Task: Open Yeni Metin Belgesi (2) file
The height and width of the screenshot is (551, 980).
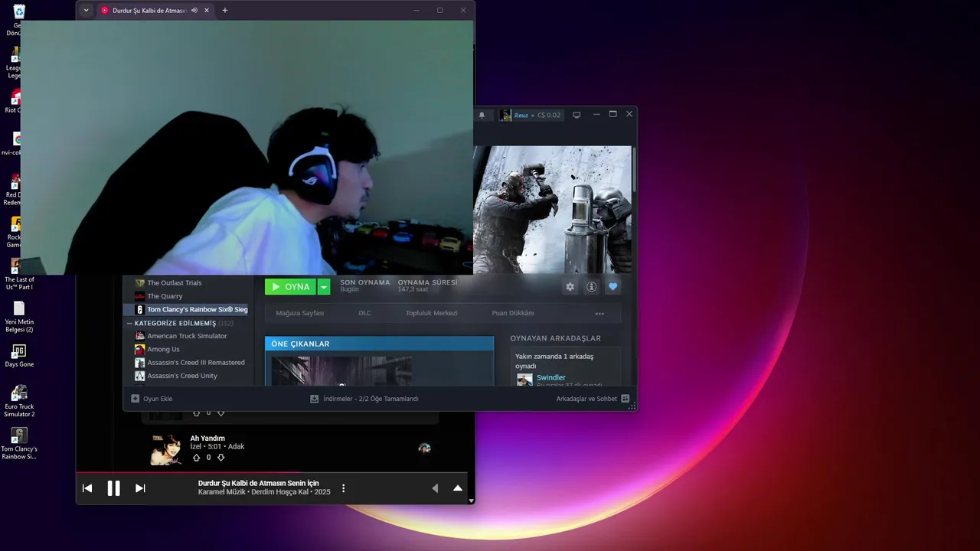Action: (x=19, y=317)
